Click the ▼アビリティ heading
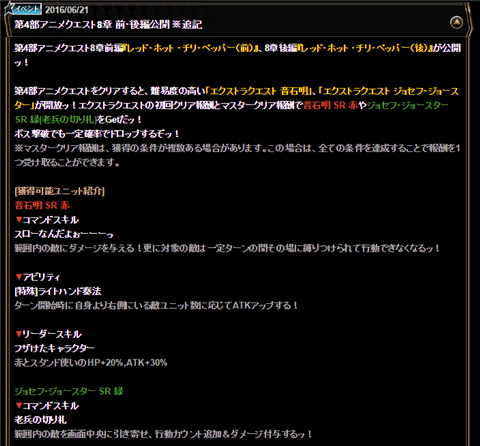 pyautogui.click(x=38, y=277)
